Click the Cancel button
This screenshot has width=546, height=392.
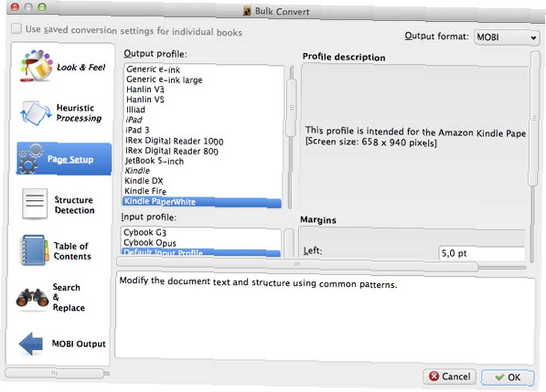449,376
